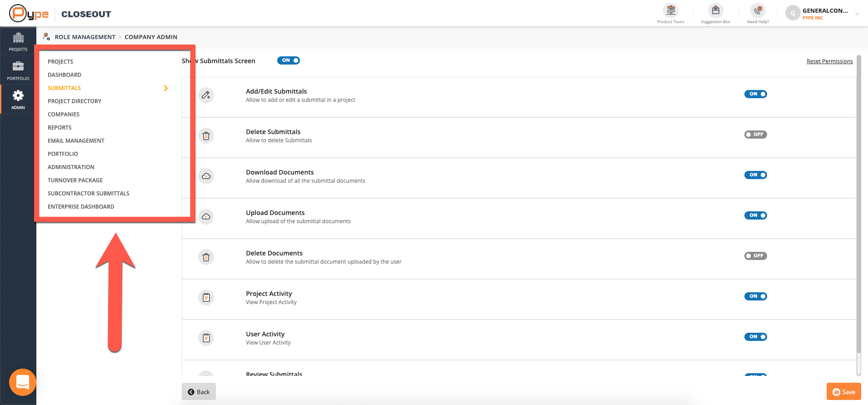The image size is (868, 405).
Task: Enable the Delete Submittals toggle
Action: pyautogui.click(x=755, y=135)
